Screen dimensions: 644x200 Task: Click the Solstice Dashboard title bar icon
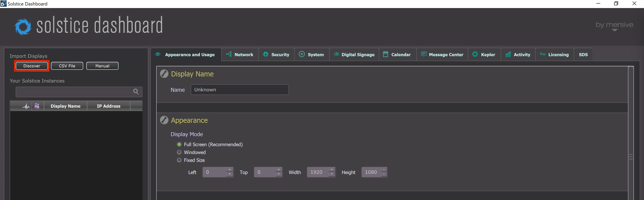tap(3, 4)
